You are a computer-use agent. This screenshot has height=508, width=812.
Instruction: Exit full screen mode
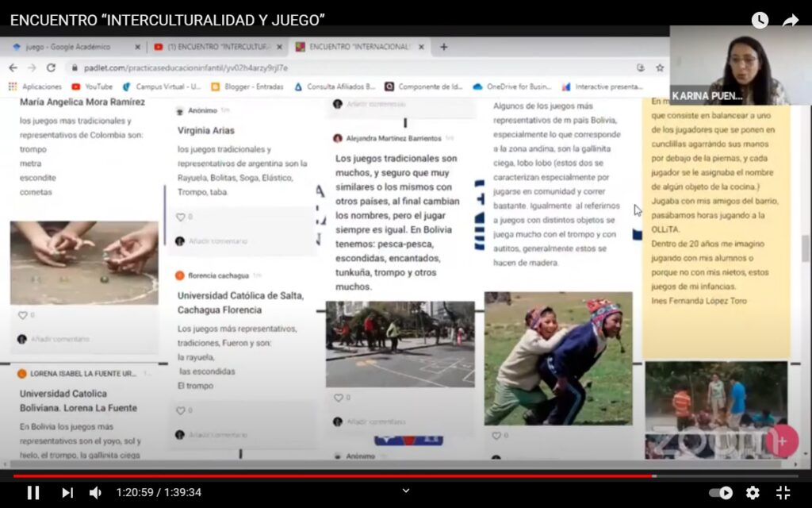pos(783,492)
